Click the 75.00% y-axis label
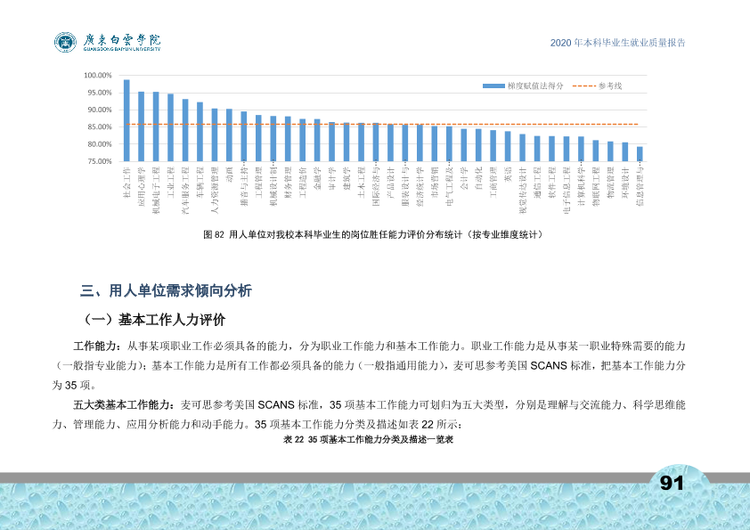The height and width of the screenshot is (530, 750). point(99,162)
